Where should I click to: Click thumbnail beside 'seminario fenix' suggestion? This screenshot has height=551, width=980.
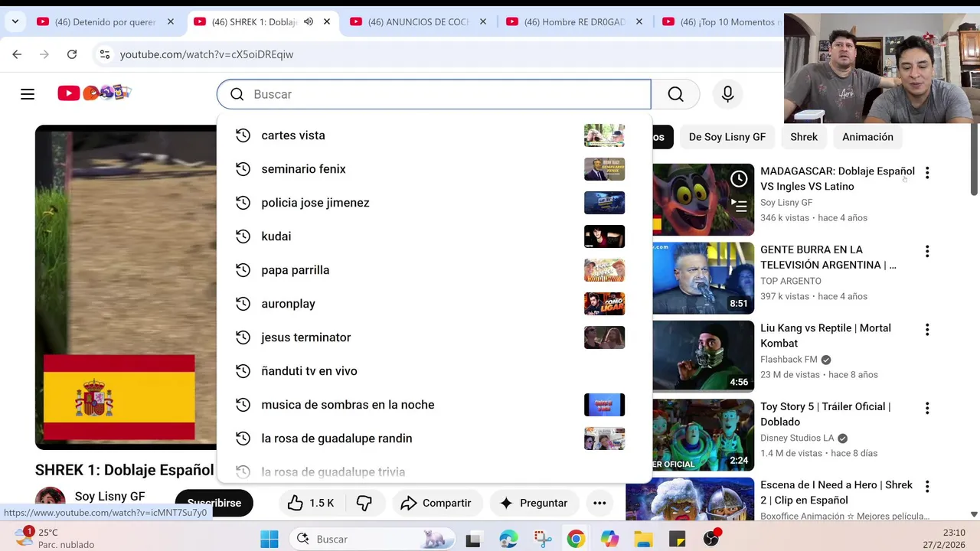click(604, 169)
